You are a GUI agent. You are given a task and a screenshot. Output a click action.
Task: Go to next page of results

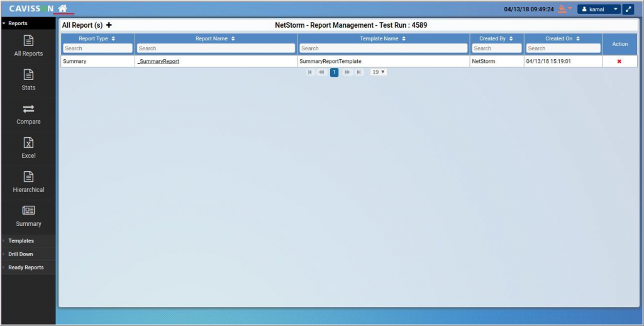tap(347, 72)
